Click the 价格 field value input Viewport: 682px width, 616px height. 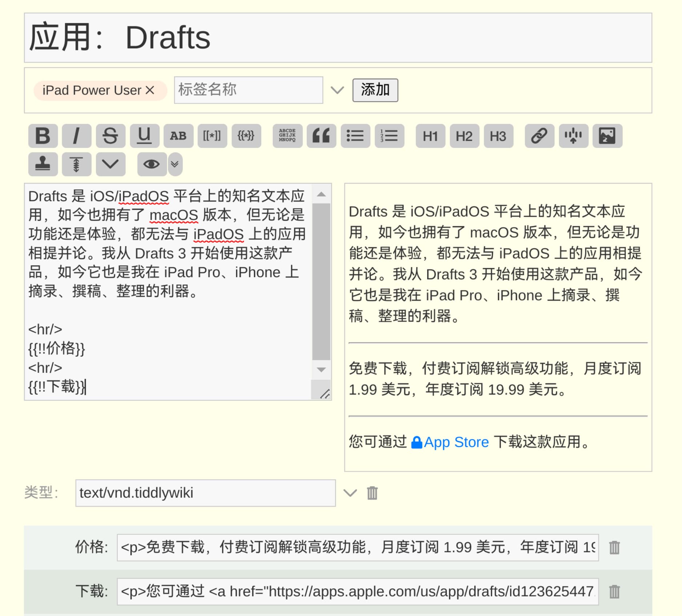(358, 548)
